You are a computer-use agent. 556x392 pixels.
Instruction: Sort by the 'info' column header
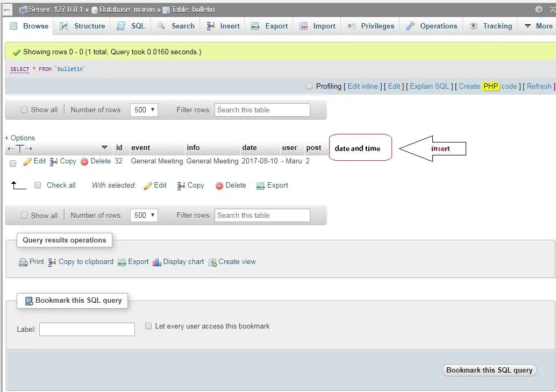pyautogui.click(x=193, y=147)
